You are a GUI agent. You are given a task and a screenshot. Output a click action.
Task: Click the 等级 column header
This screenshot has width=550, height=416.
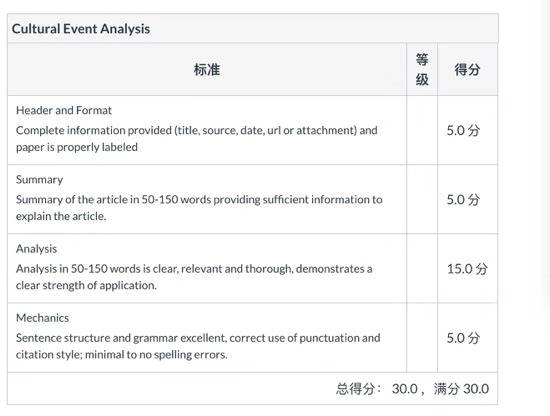422,69
